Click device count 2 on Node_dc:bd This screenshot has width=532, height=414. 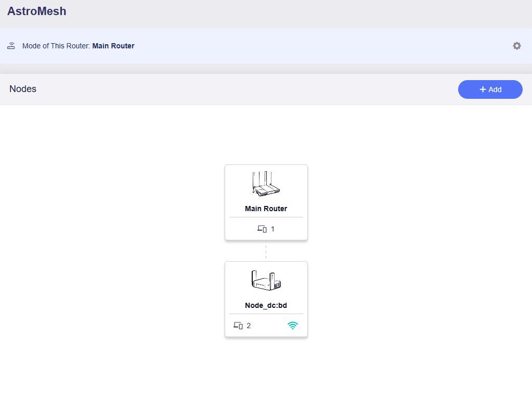[249, 326]
